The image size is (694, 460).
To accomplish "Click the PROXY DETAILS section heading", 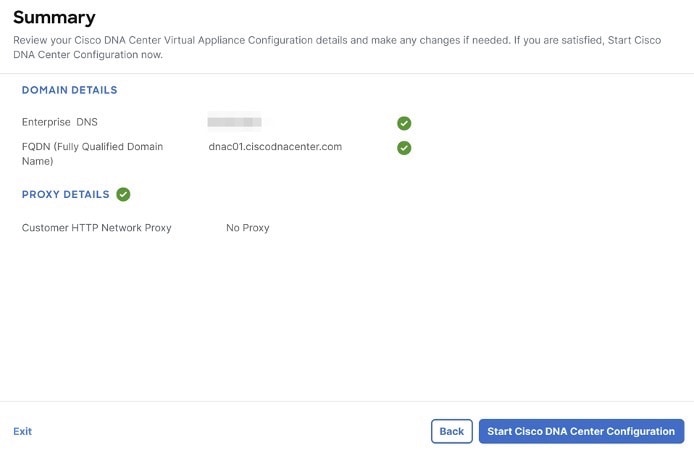I will click(66, 194).
